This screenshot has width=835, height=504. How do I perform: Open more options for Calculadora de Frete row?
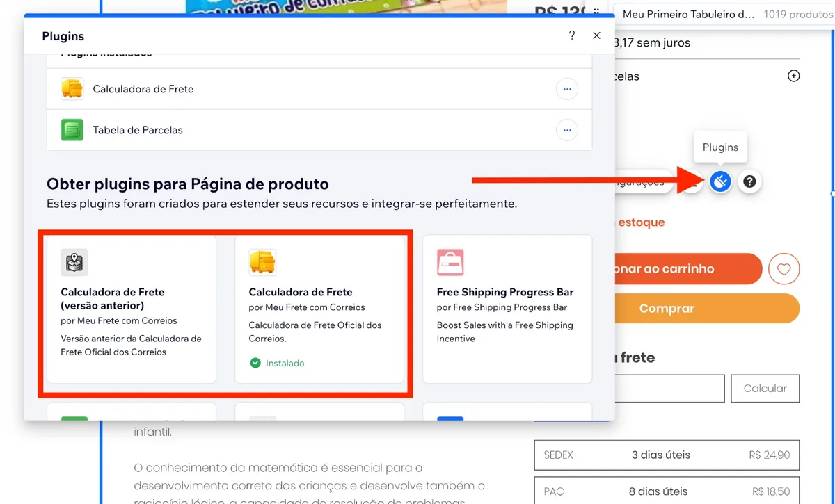point(567,89)
